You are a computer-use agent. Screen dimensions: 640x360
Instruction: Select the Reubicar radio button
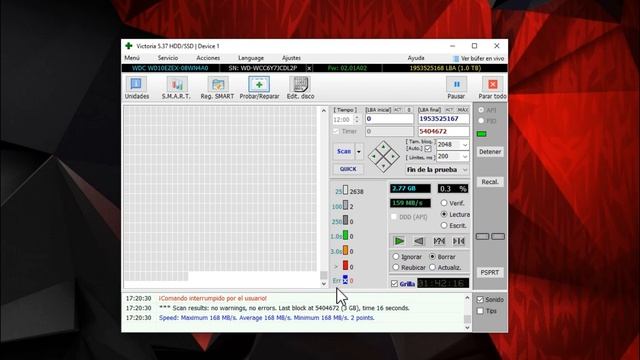(396, 267)
